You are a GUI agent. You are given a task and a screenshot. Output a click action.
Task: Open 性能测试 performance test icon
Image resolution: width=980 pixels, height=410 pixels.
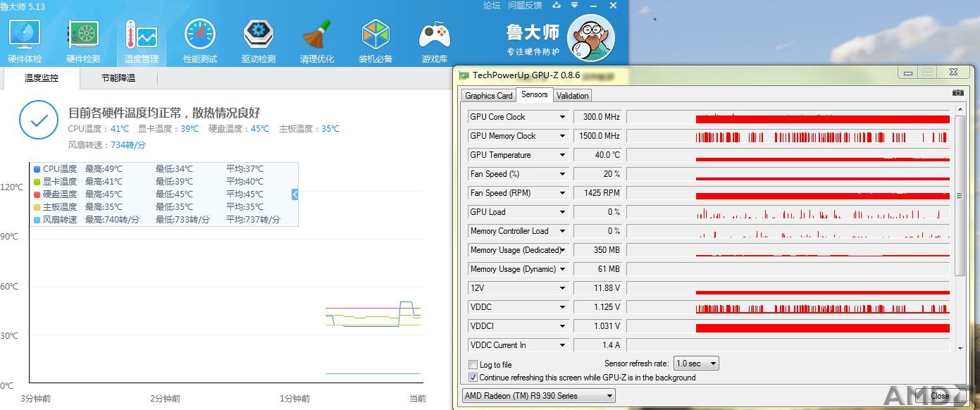click(x=200, y=42)
